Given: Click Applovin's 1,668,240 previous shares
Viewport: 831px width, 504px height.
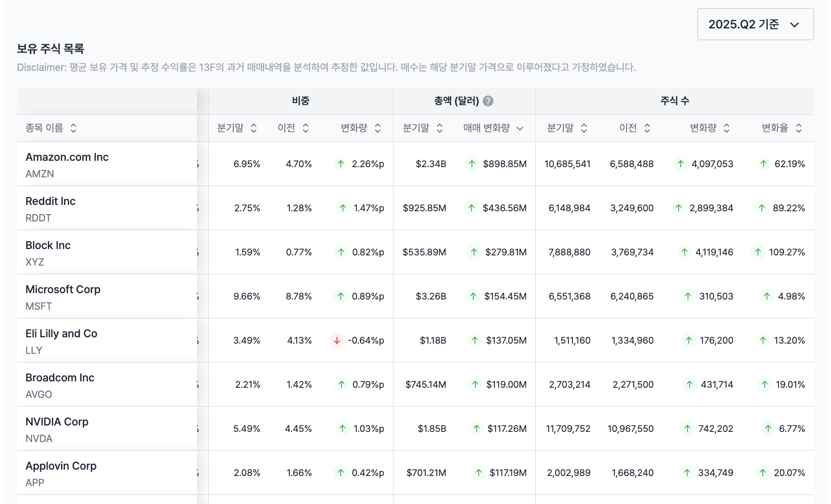Looking at the screenshot, I should point(633,473).
